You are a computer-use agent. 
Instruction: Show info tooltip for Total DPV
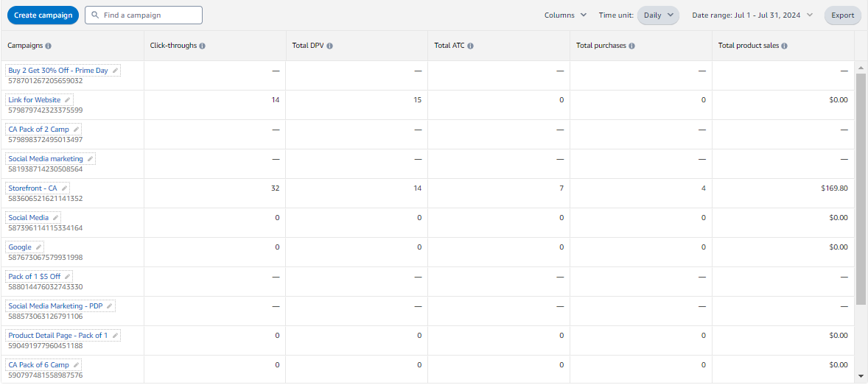pos(329,46)
